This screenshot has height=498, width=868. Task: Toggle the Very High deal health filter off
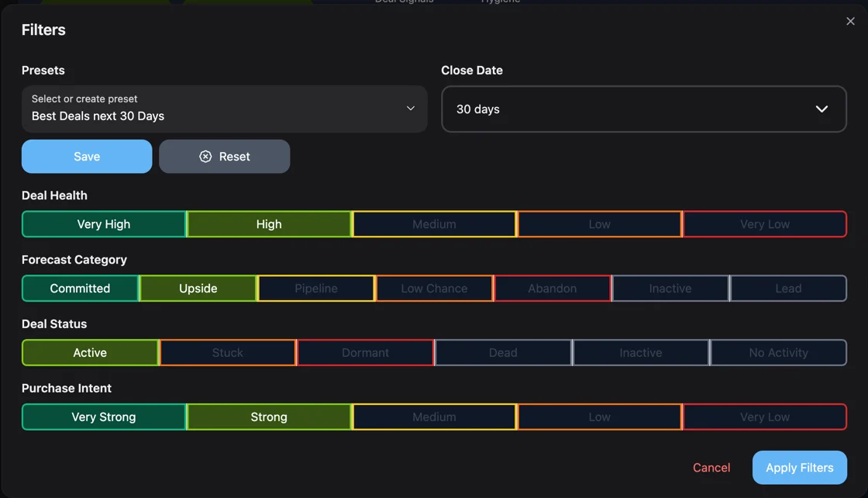tap(103, 223)
